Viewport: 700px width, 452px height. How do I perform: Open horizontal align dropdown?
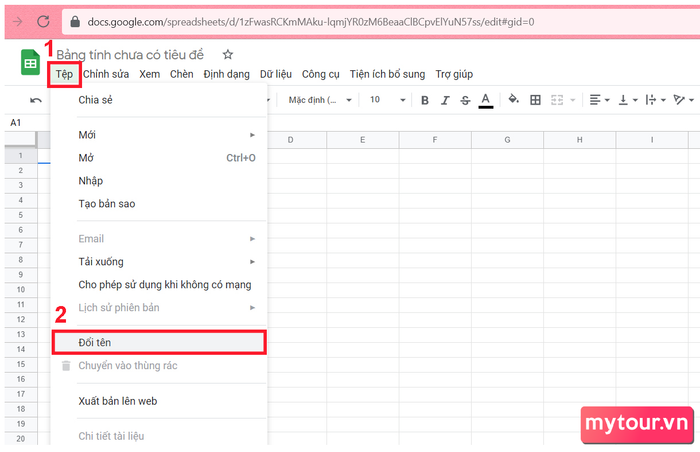coord(599,100)
